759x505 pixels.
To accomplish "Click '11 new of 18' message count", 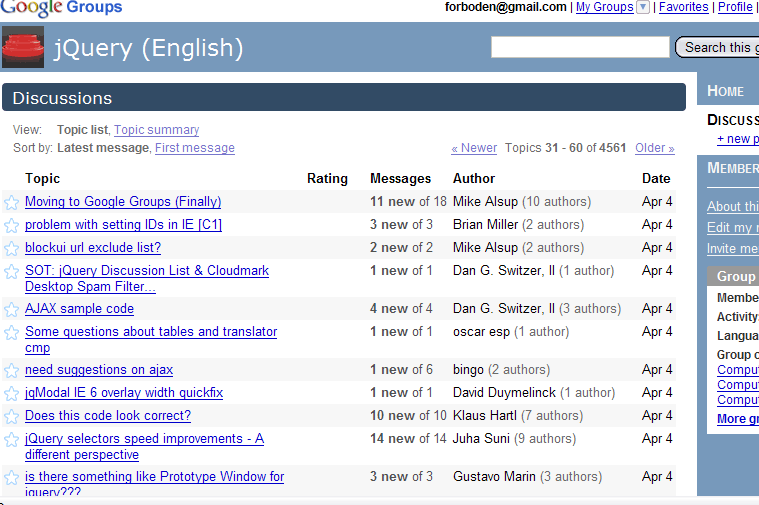I will [x=408, y=202].
